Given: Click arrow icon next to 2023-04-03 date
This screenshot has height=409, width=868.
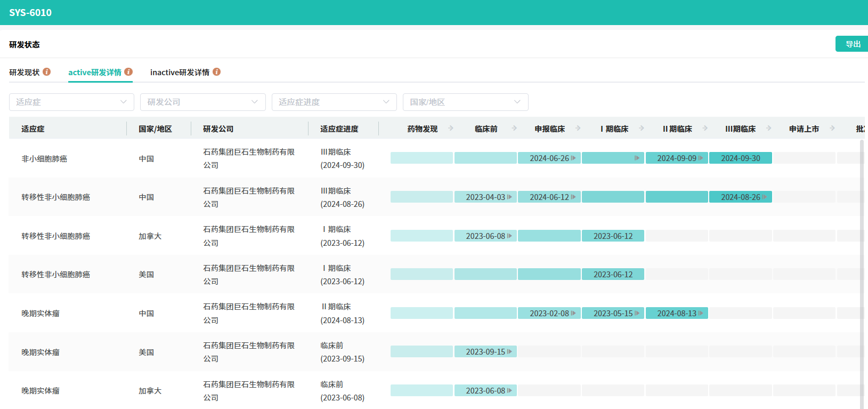Looking at the screenshot, I should 509,197.
